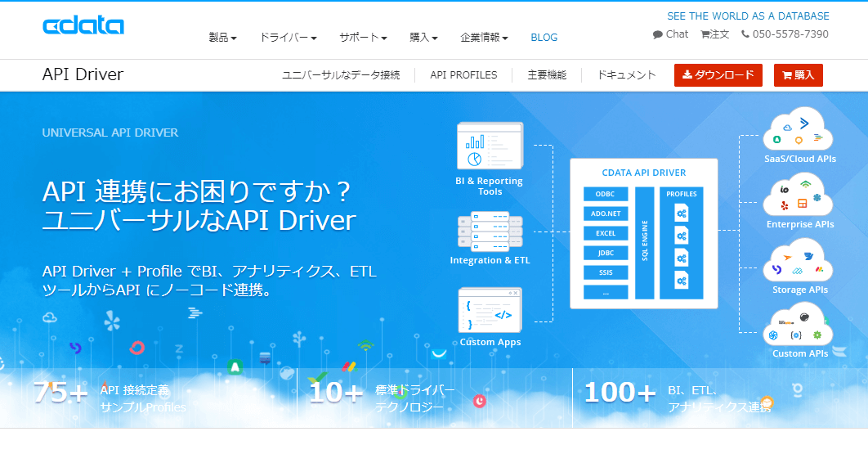Screen dimensions: 868x463
Task: Click the red ダウンロード button
Action: (718, 75)
